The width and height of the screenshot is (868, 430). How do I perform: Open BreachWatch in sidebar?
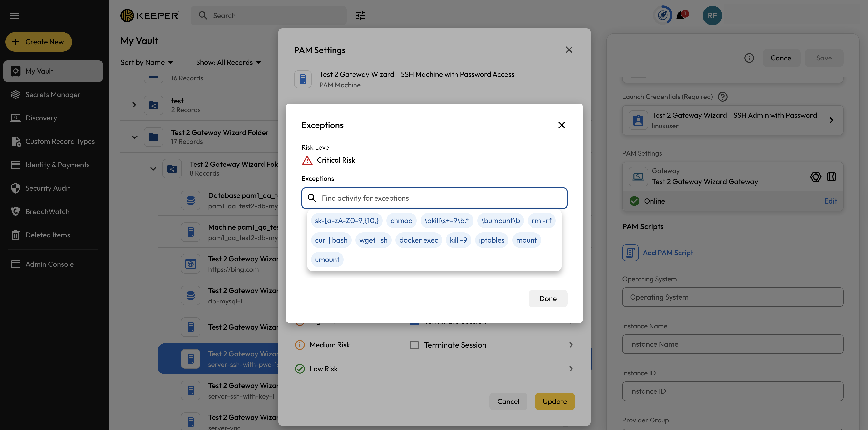47,212
